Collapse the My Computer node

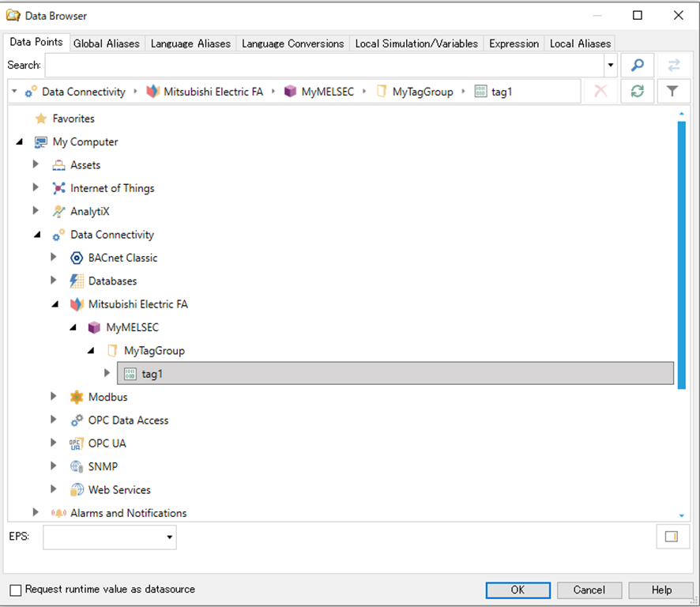[19, 142]
